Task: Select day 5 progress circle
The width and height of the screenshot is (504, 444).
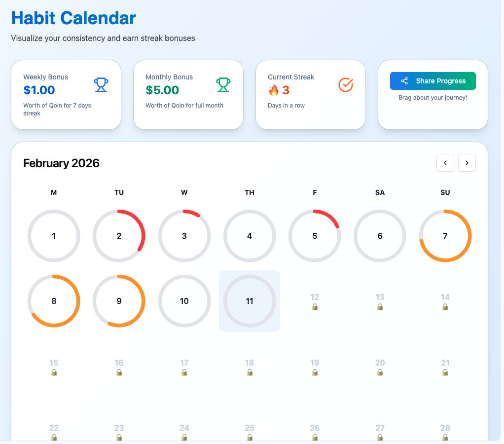Action: [x=315, y=236]
